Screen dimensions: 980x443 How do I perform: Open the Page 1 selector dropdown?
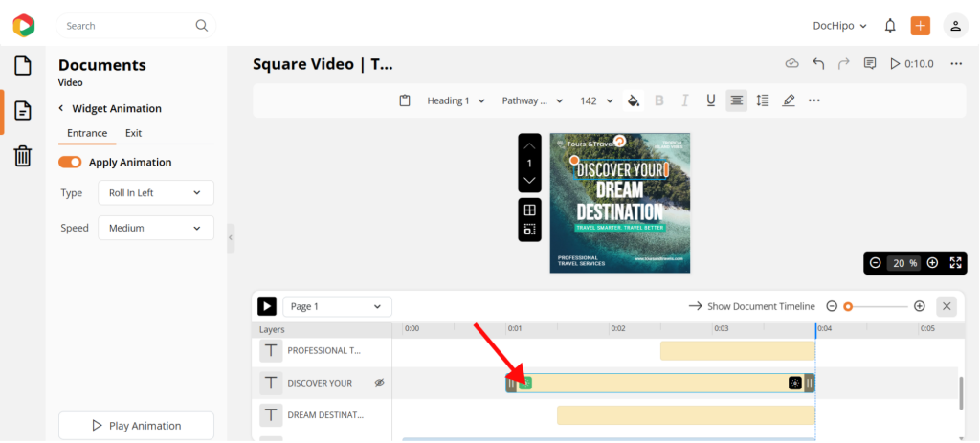click(x=337, y=306)
